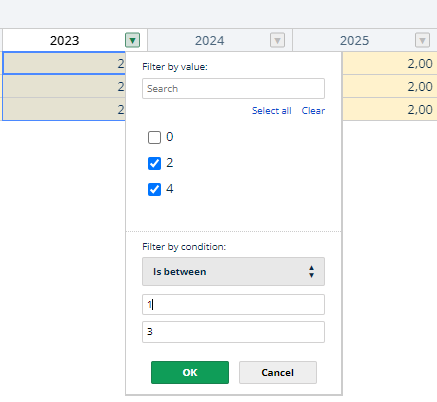Check the value 0 checkbox

[x=154, y=137]
